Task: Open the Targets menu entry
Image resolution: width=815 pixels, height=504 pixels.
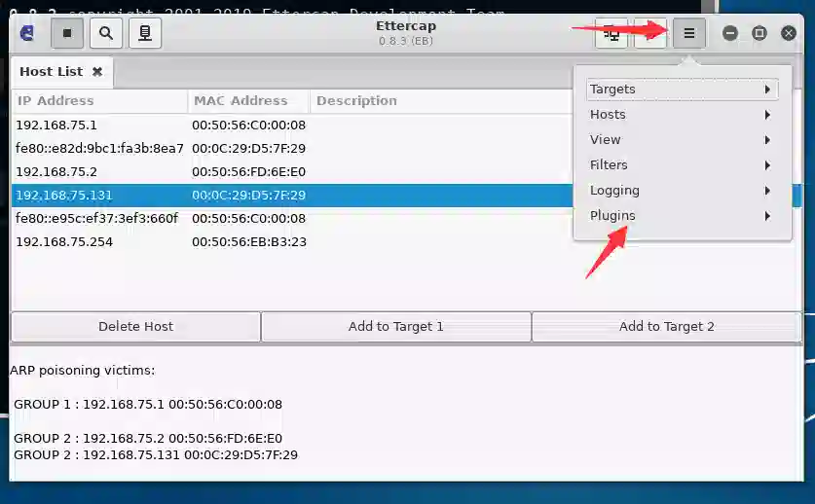Action: [x=682, y=89]
